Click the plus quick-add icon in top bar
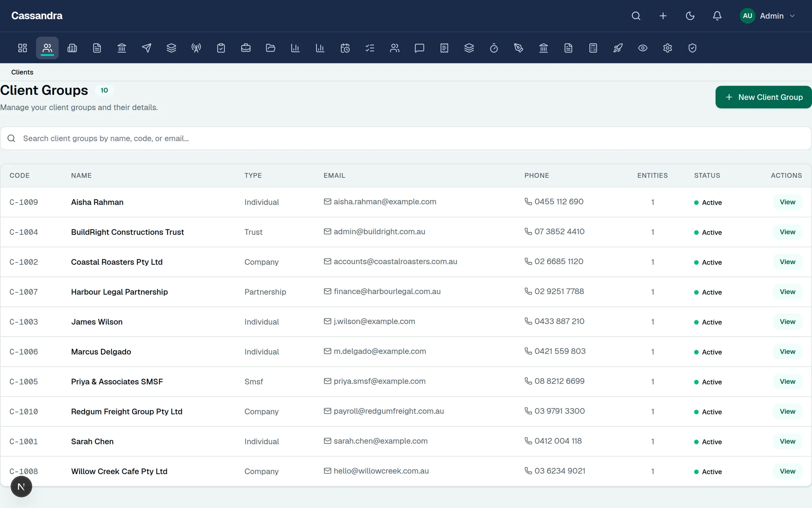Screen dimensions: 812x508 tap(663, 16)
